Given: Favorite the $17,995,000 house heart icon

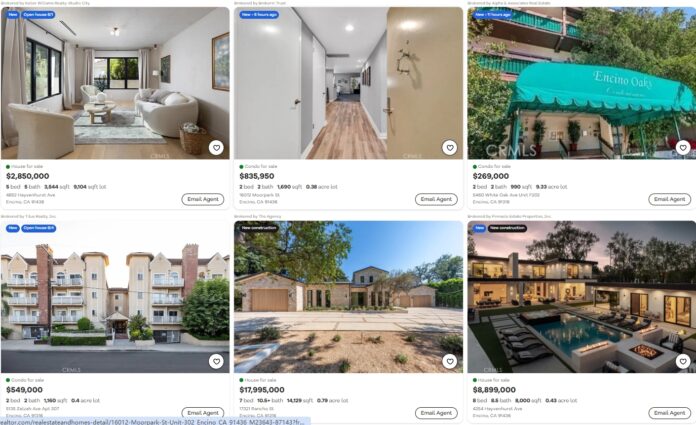Looking at the screenshot, I should (x=450, y=361).
